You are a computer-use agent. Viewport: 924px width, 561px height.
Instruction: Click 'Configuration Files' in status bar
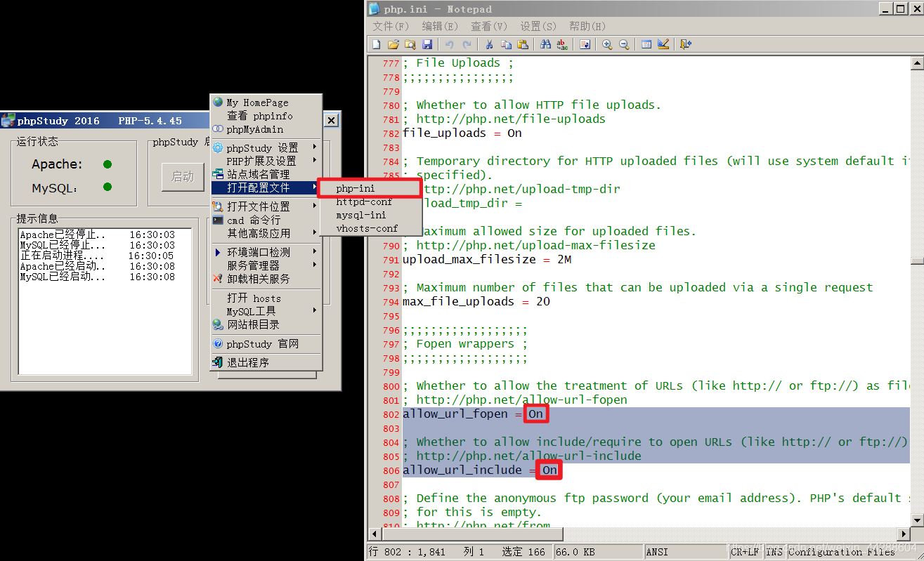pos(842,552)
